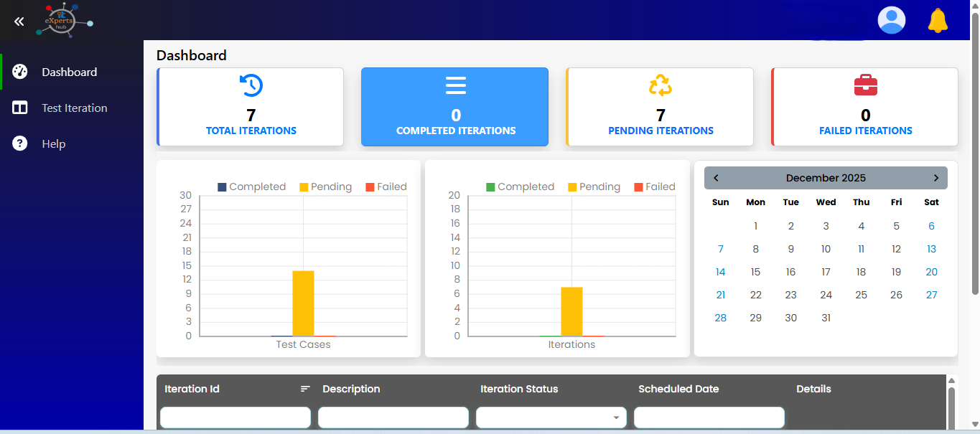Image resolution: width=980 pixels, height=434 pixels.
Task: Click the Pending Iterations recycle icon
Action: tap(661, 85)
